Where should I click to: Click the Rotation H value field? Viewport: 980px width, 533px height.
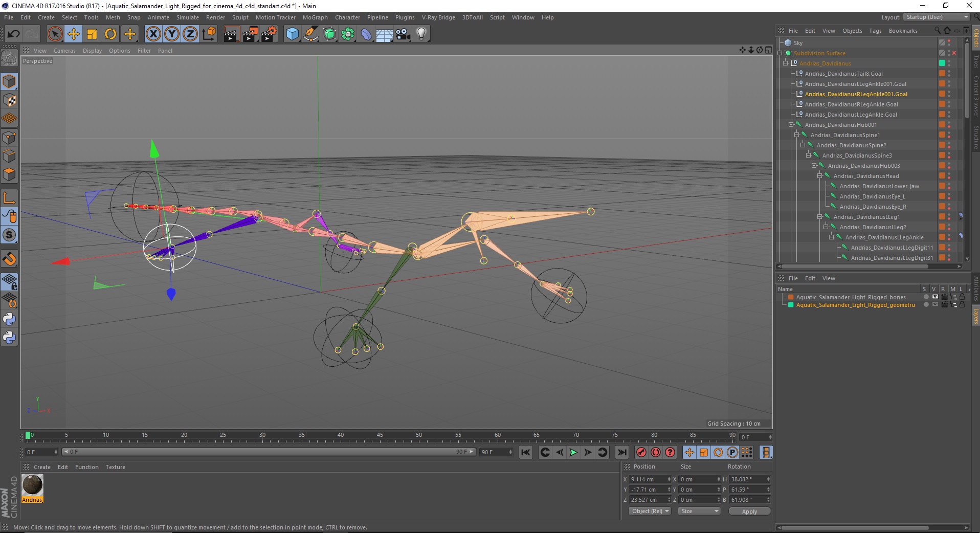point(749,479)
